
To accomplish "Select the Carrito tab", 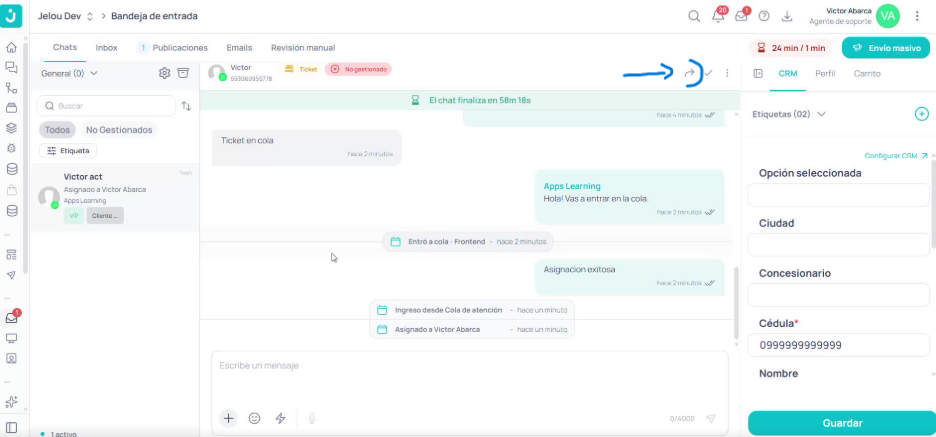I will 867,73.
